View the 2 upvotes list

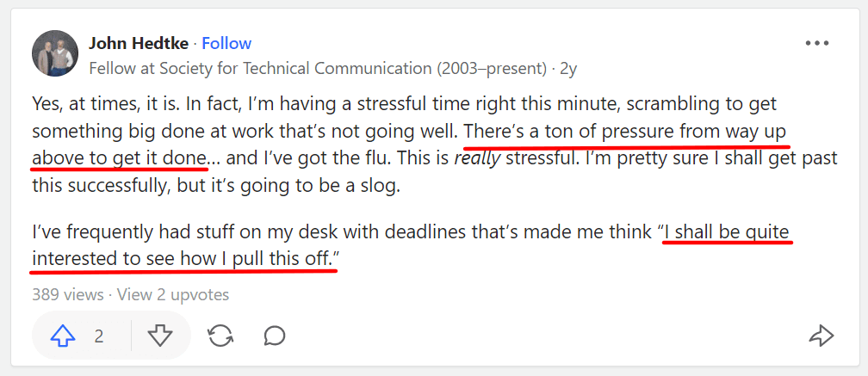[173, 294]
